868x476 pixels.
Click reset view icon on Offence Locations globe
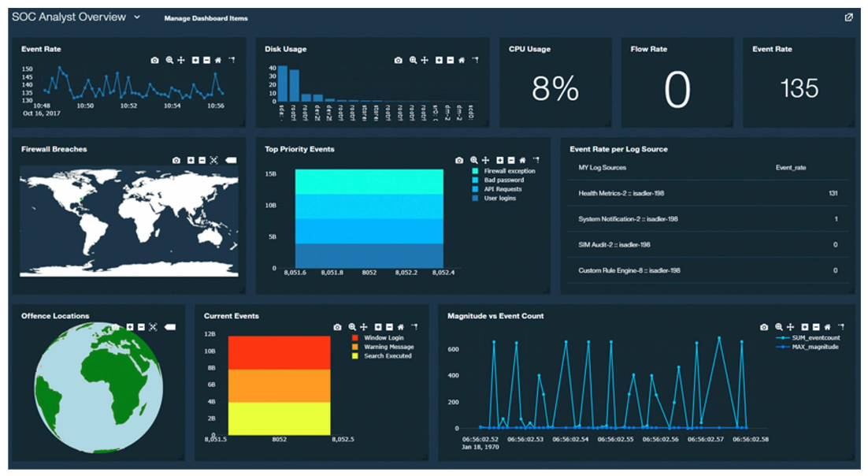154,326
